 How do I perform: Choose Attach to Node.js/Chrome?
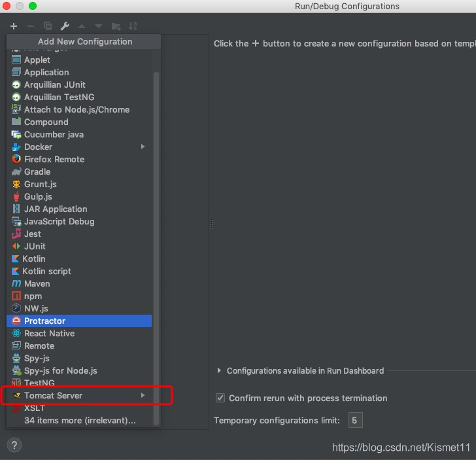pyautogui.click(x=79, y=110)
